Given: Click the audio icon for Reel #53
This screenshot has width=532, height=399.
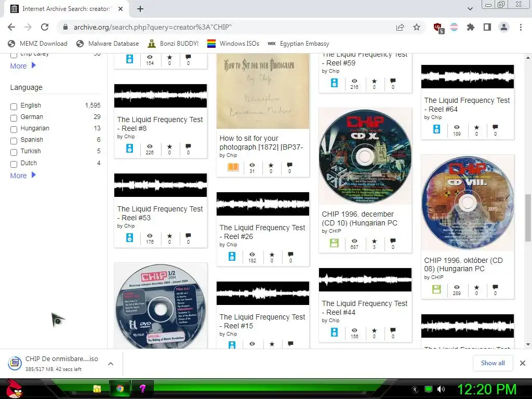Looking at the screenshot, I should coord(129,237).
